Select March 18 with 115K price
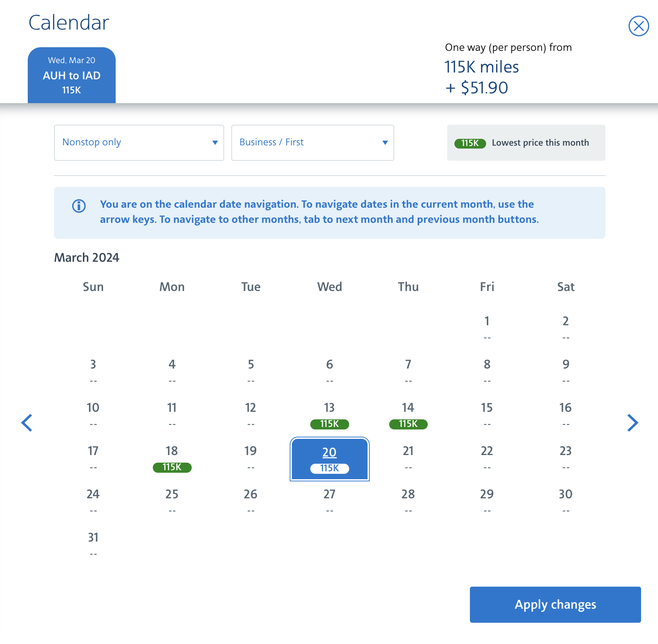 click(x=172, y=459)
